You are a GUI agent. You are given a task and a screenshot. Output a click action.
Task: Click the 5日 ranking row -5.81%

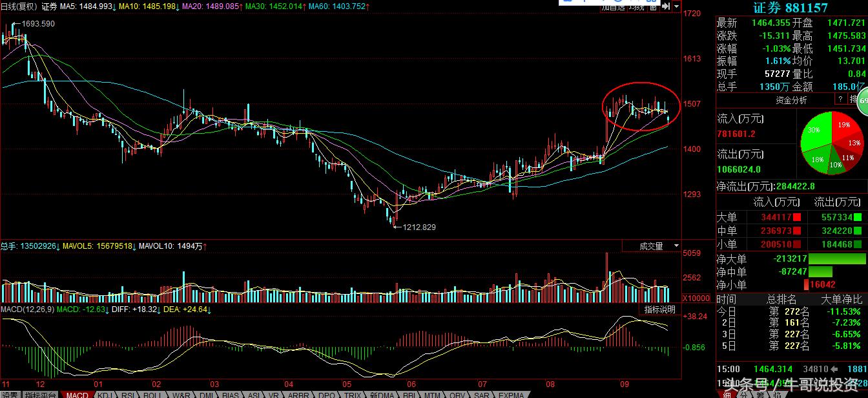coord(845,346)
